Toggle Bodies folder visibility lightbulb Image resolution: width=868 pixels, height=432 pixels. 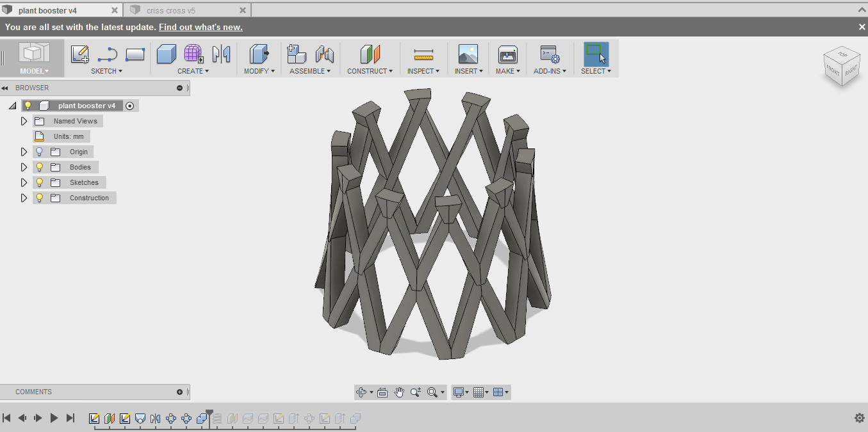tap(39, 167)
